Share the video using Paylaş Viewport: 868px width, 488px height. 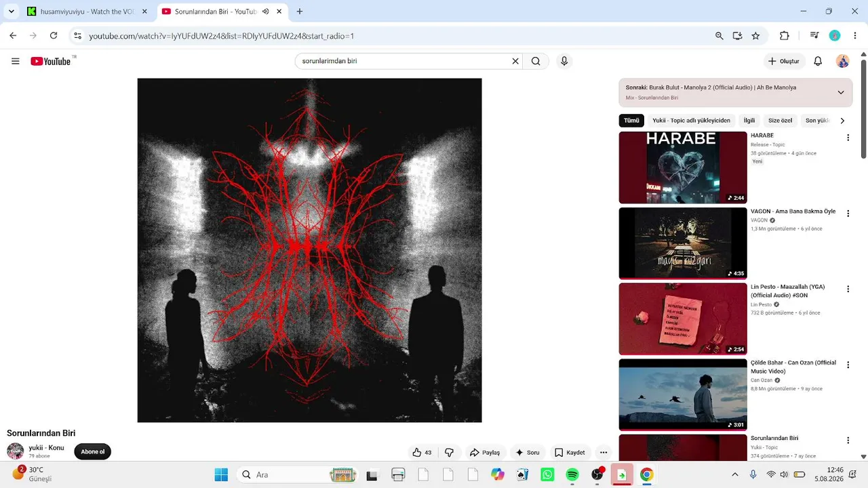(485, 452)
